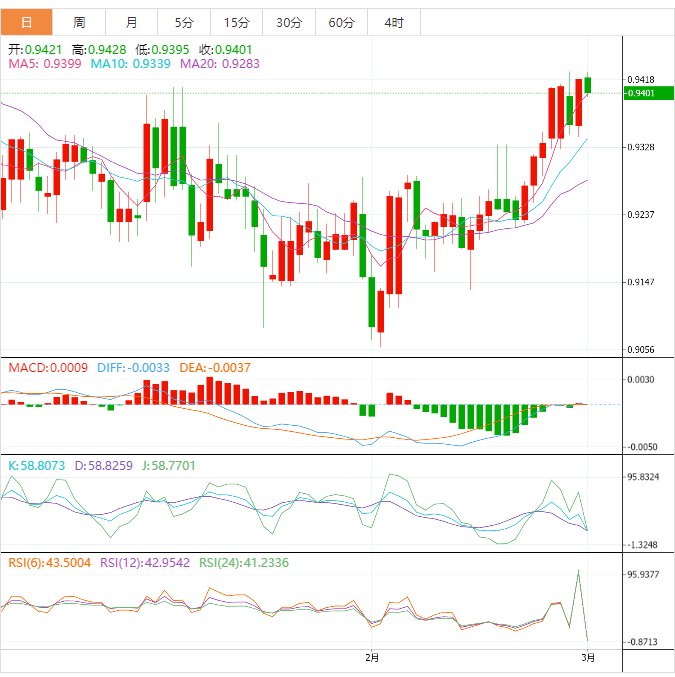Click the 2月 date marker on time axis
Viewport: 675px width, 677px height.
(x=372, y=657)
